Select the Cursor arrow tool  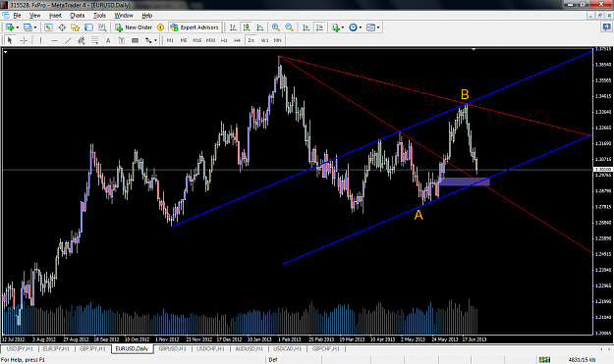(x=10, y=40)
